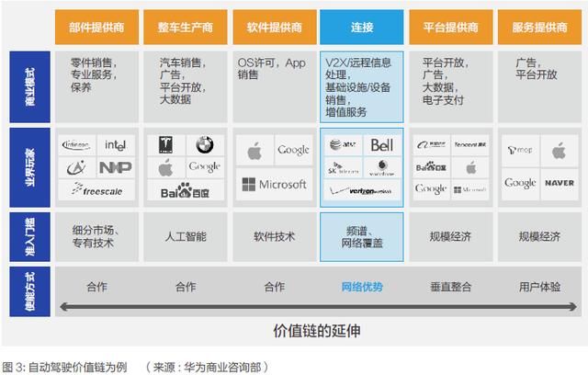The width and height of the screenshot is (588, 375).
Task: Click the Vodafone logo
Action: (381, 168)
